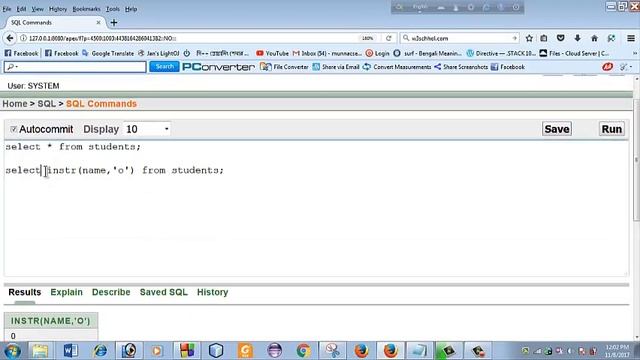
Task: Click the Facebook item in PConverter toolbar
Action: pyautogui.click(x=508, y=67)
